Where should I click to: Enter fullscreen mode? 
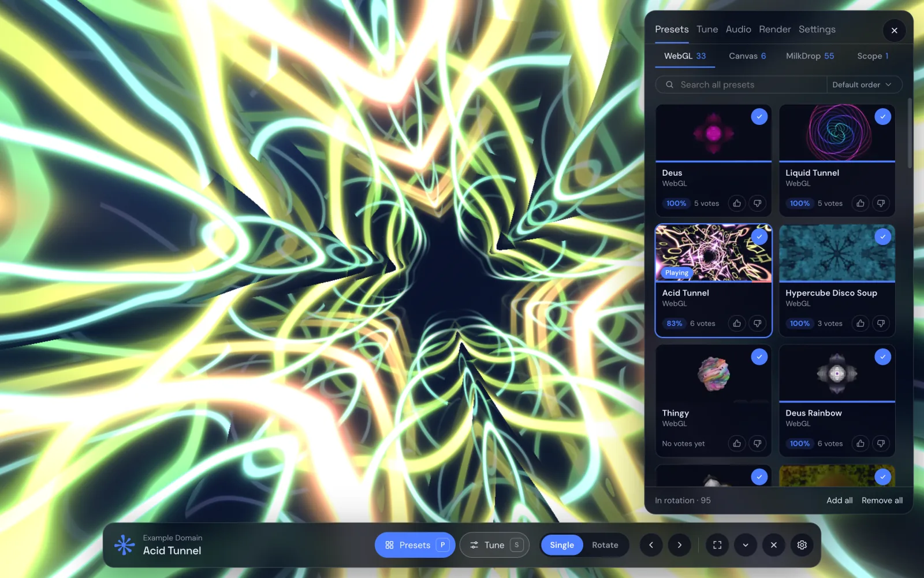[x=717, y=545]
